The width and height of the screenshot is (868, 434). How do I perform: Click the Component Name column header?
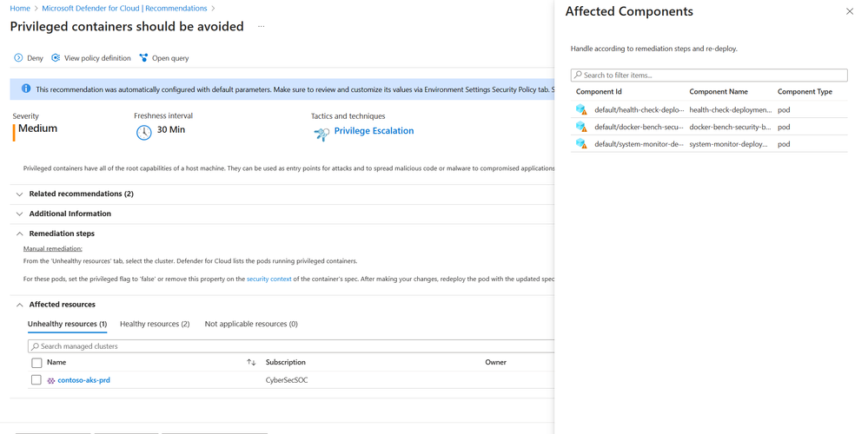719,92
